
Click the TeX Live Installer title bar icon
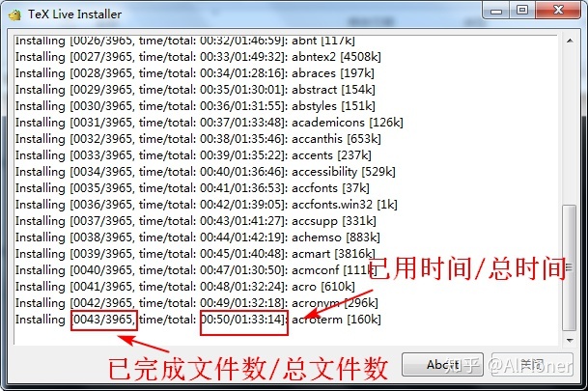click(x=14, y=15)
